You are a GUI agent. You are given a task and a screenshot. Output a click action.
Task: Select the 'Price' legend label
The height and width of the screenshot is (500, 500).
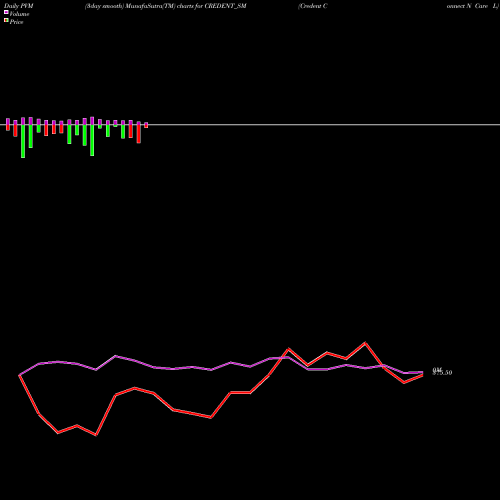[16, 22]
